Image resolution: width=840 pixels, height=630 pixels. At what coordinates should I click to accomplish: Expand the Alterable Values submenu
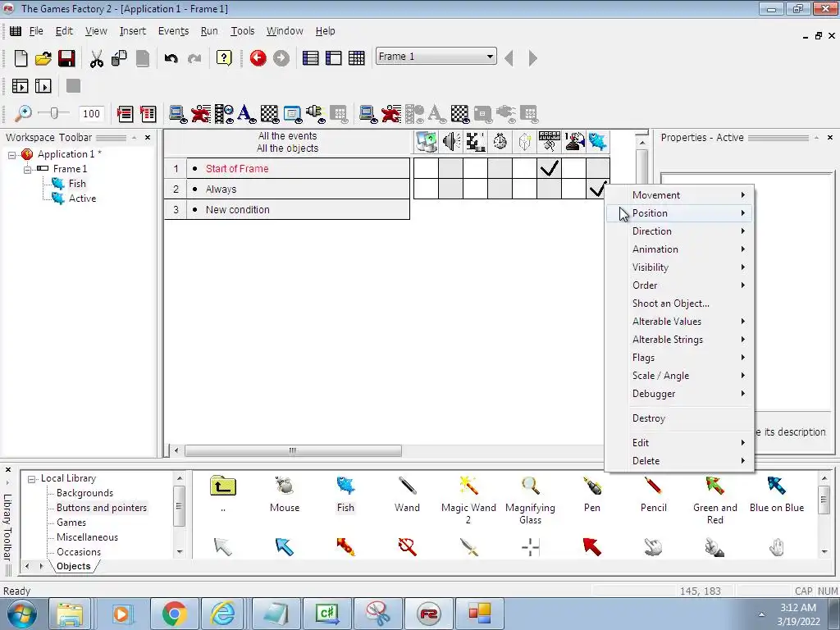[x=680, y=322]
